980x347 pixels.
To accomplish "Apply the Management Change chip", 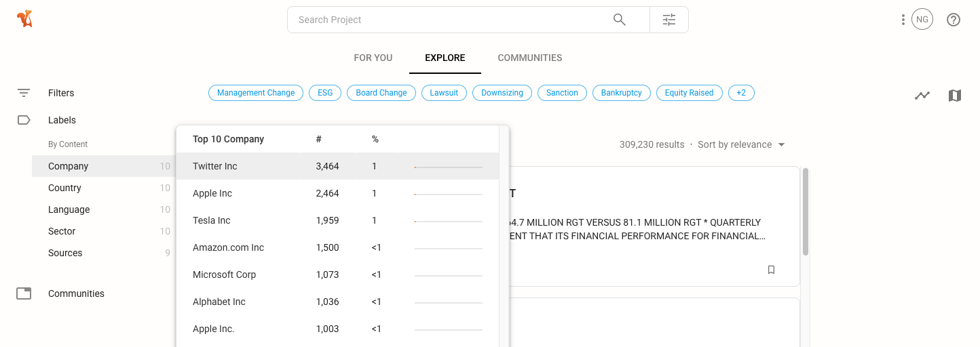I will tap(256, 93).
